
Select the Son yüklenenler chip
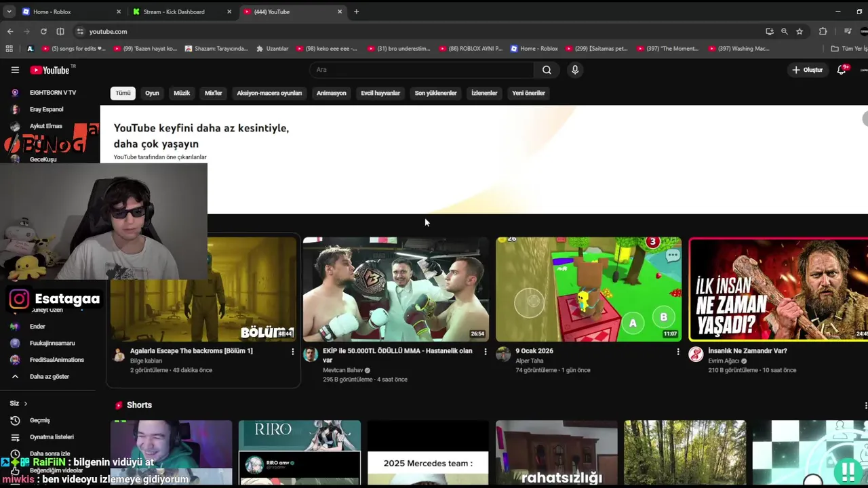pos(436,93)
